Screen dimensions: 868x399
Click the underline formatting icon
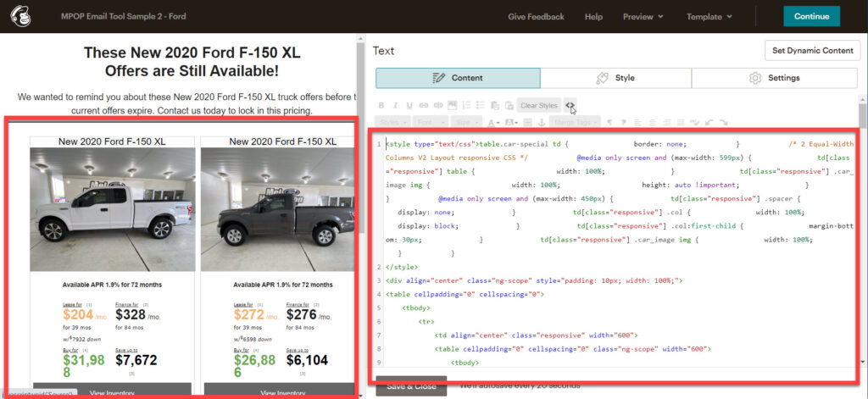[409, 106]
